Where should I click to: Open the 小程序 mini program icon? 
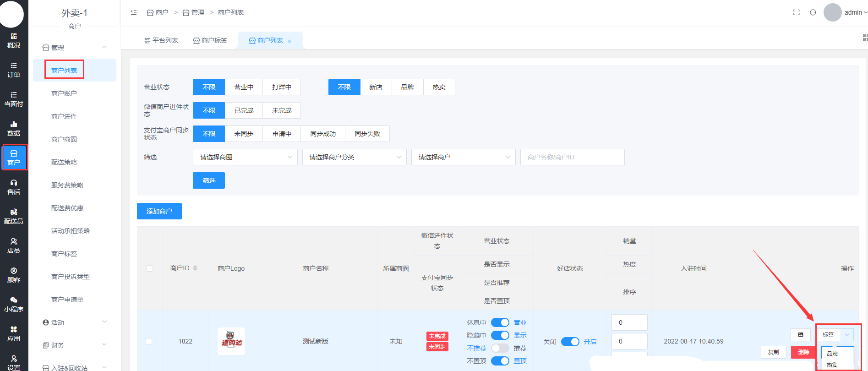click(14, 304)
